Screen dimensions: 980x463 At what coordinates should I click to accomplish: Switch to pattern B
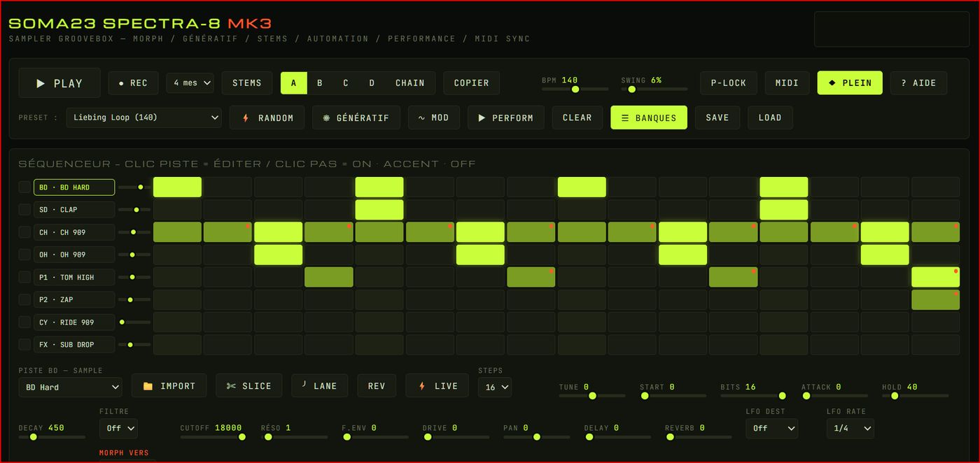[x=319, y=83]
